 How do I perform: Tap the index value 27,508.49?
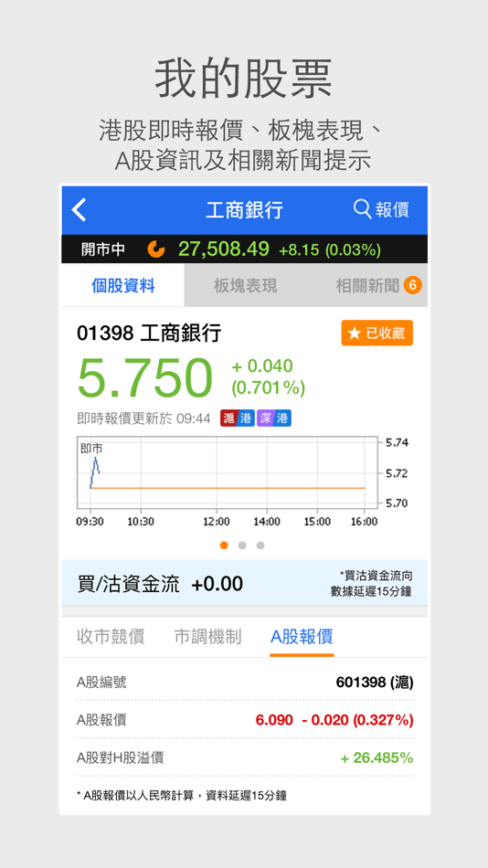coord(224,249)
